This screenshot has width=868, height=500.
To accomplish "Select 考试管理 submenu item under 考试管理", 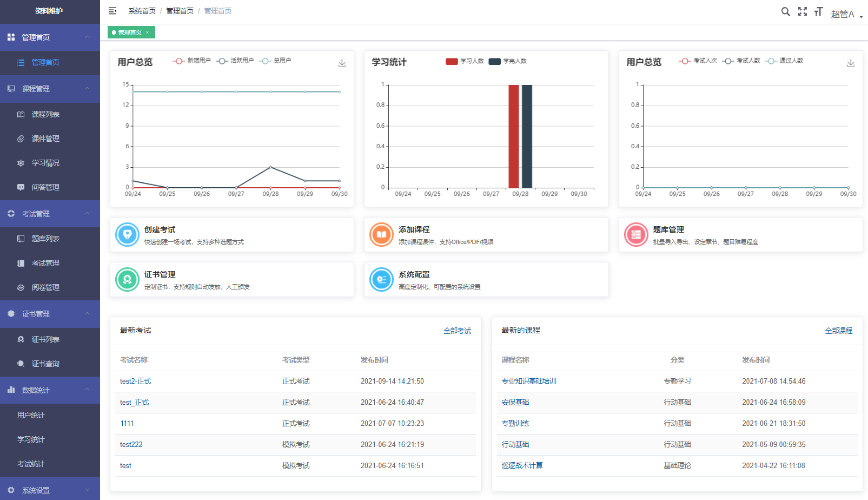I will coord(45,263).
